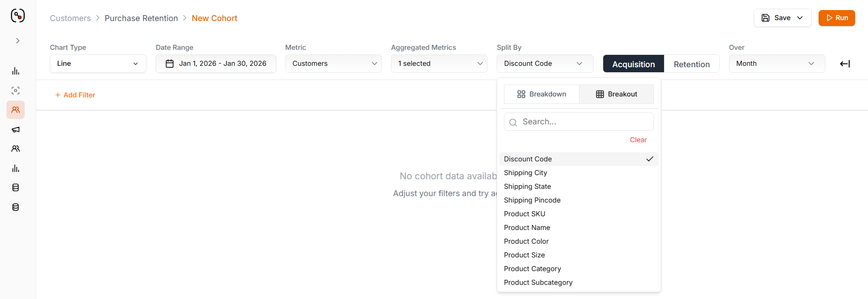Click the app logo icon
This screenshot has width=868, height=299.
[18, 16]
